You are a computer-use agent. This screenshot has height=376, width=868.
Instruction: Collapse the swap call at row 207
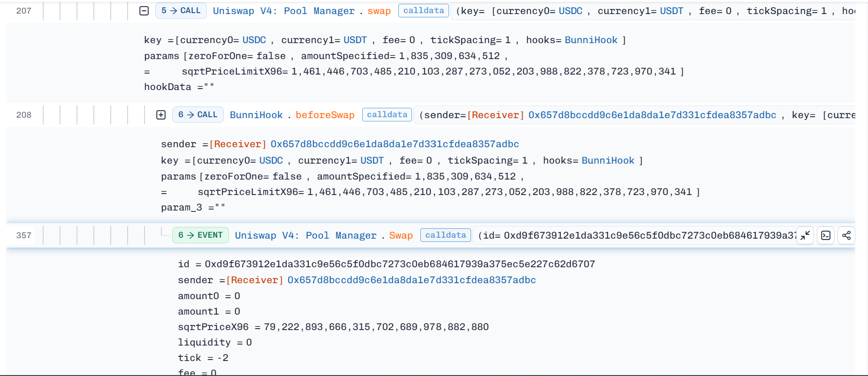coord(144,11)
